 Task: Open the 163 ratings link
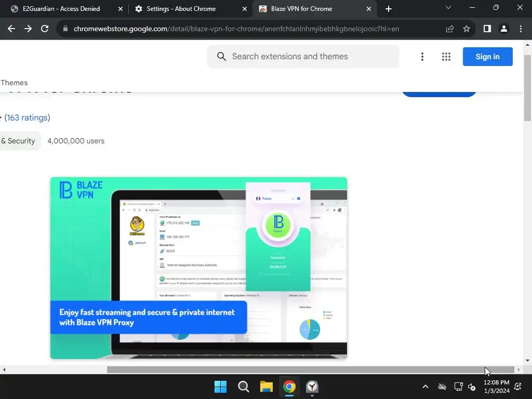click(27, 118)
